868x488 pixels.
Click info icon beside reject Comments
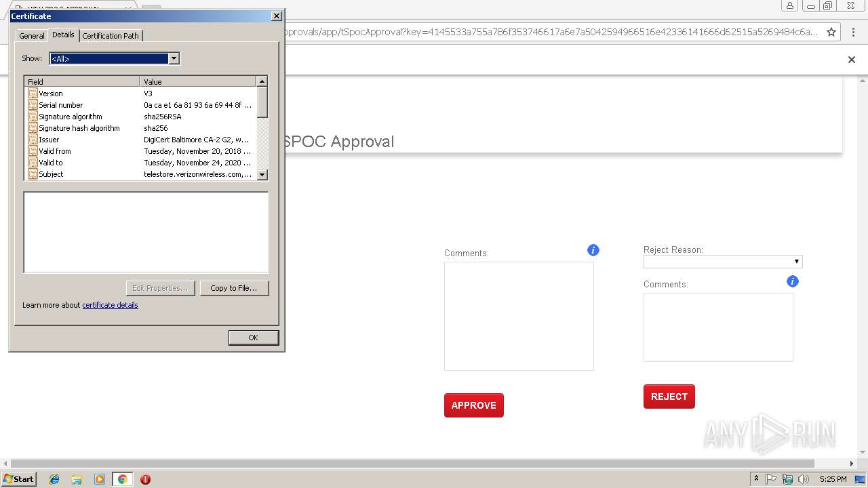793,281
